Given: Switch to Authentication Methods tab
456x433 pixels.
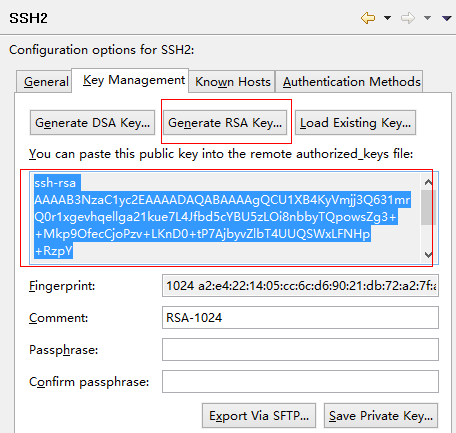Looking at the screenshot, I should tap(349, 82).
